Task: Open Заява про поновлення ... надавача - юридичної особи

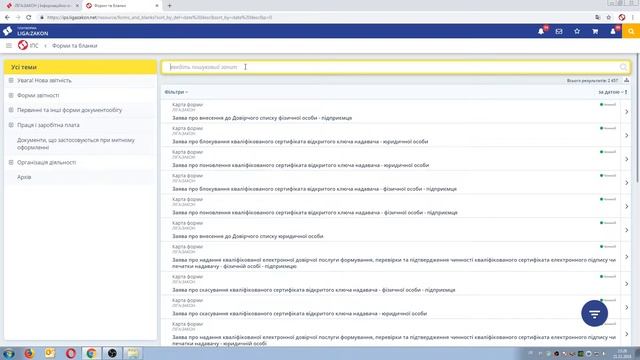Action: point(300,165)
